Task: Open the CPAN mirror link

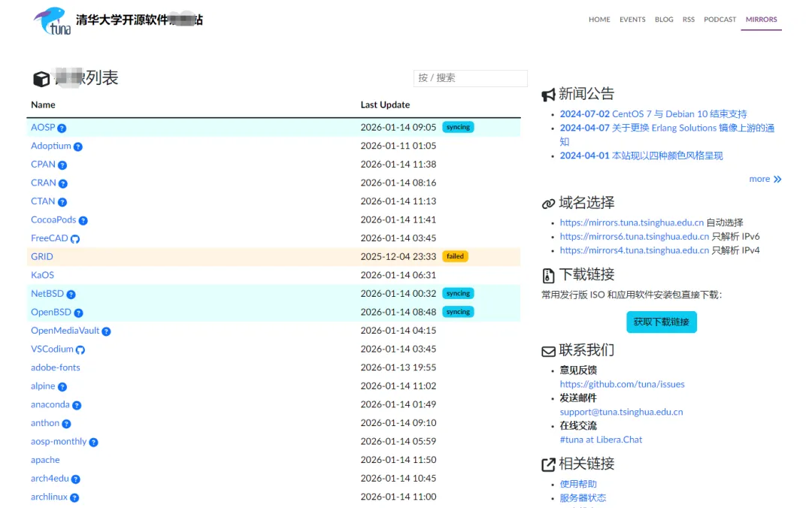Action: coord(43,164)
